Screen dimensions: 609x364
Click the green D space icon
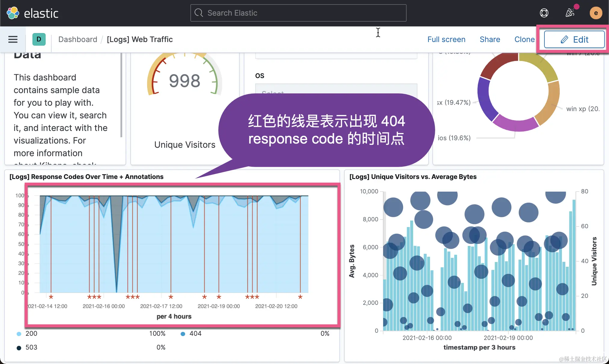pyautogui.click(x=39, y=39)
